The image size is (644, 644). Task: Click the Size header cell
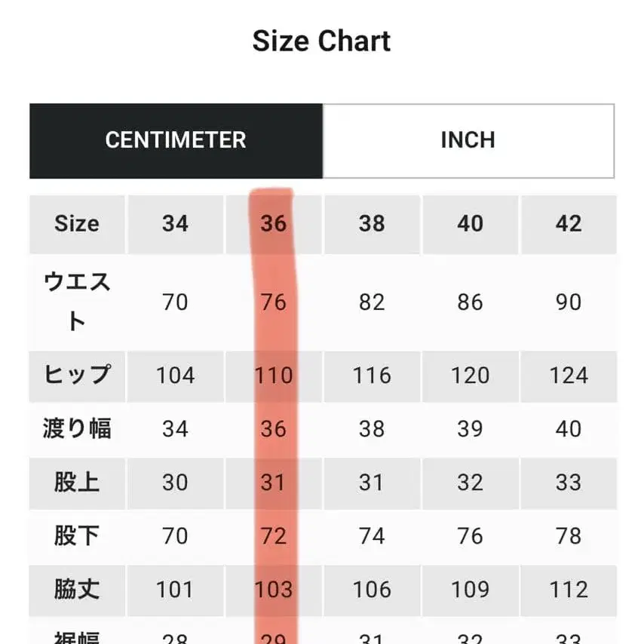tap(76, 224)
